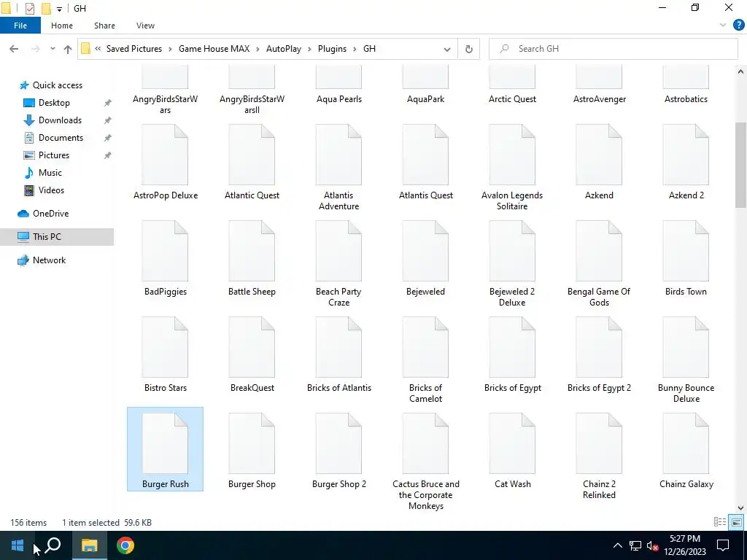The width and height of the screenshot is (747, 560).
Task: Select the BadPiggies file icon
Action: point(165,251)
